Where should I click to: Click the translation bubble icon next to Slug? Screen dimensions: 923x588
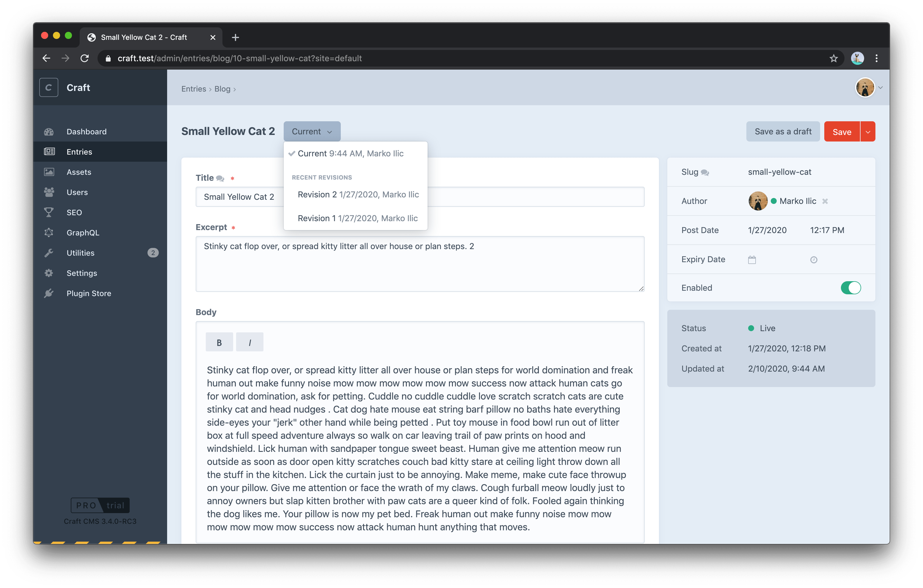click(705, 172)
